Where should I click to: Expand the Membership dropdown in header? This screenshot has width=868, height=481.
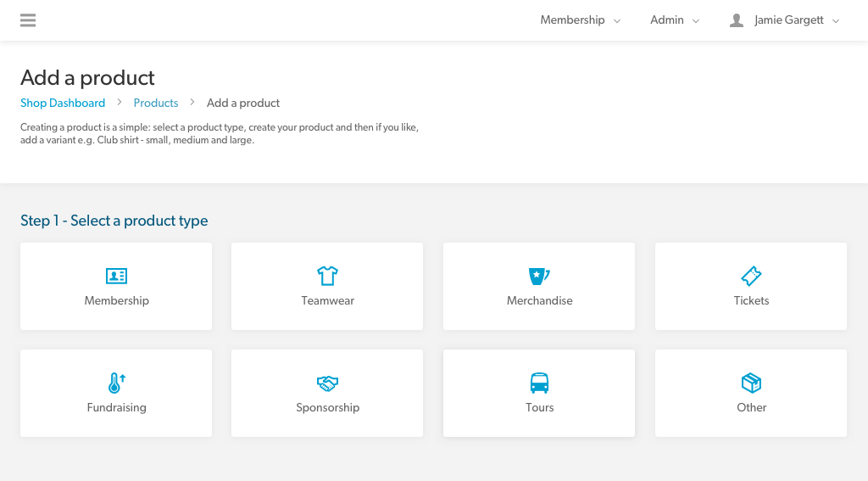click(580, 20)
